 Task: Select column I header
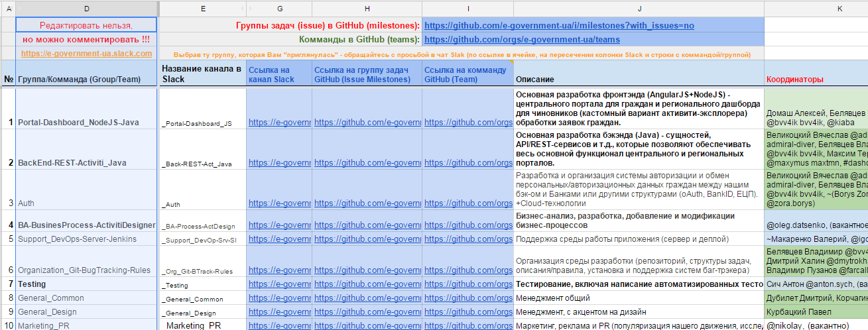pyautogui.click(x=468, y=9)
